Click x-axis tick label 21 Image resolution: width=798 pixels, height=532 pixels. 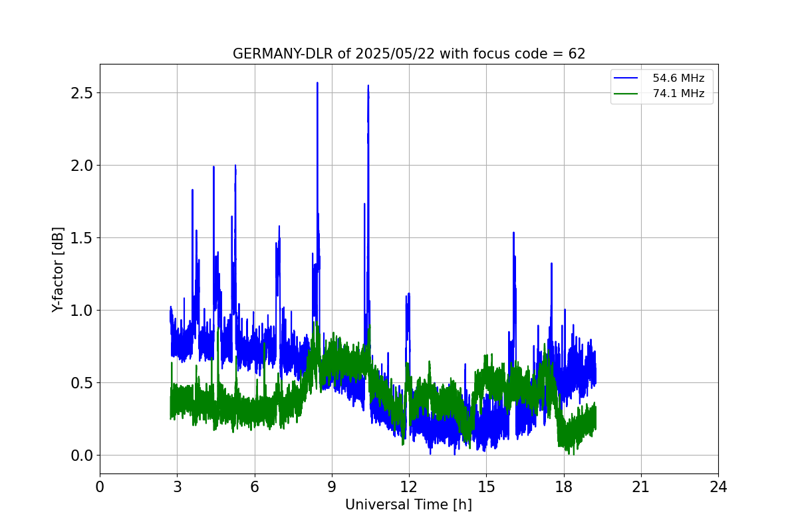pyautogui.click(x=641, y=487)
